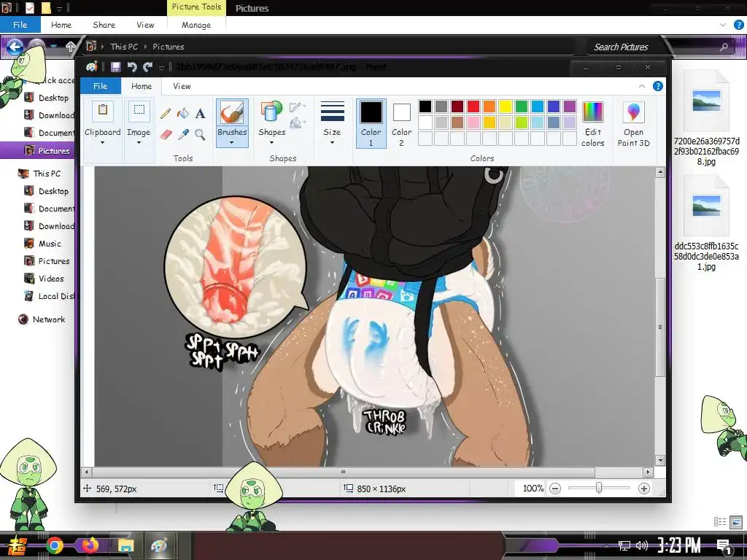Open Explorer's View tab

[x=145, y=26]
